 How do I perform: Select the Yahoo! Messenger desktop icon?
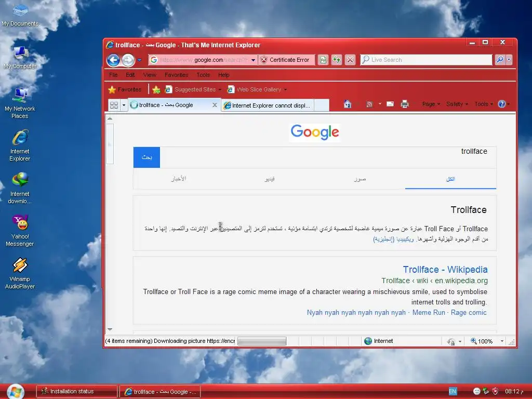pyautogui.click(x=20, y=231)
